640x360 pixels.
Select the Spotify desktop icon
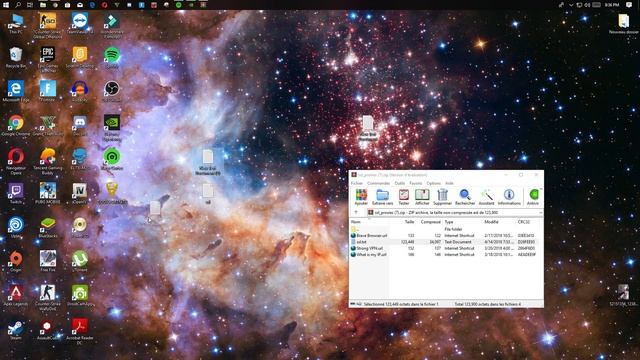pyautogui.click(x=112, y=58)
